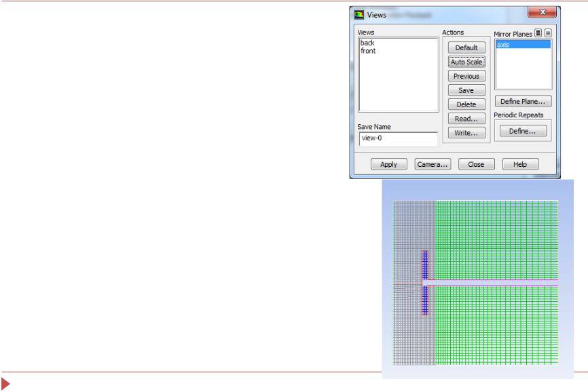588x392 pixels.
Task: Click the Save Name input field
Action: pyautogui.click(x=399, y=138)
